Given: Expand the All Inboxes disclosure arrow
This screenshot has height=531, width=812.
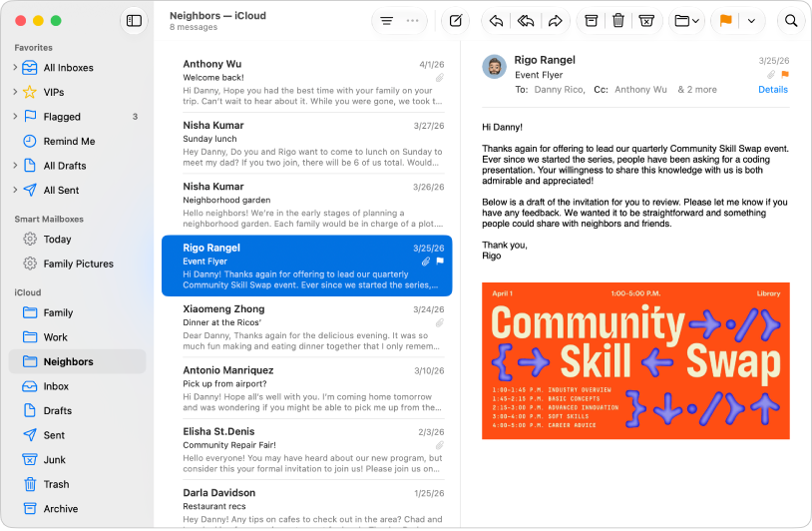Looking at the screenshot, I should click(15, 67).
